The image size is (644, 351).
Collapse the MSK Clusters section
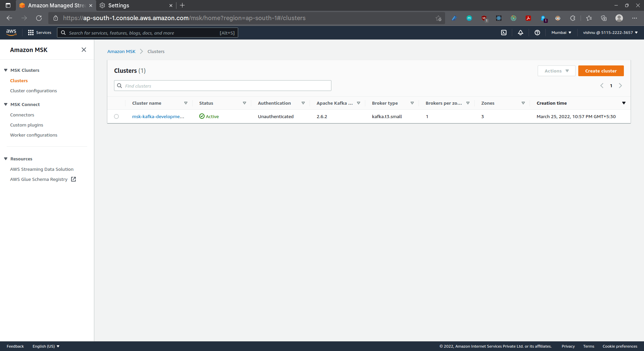click(6, 70)
